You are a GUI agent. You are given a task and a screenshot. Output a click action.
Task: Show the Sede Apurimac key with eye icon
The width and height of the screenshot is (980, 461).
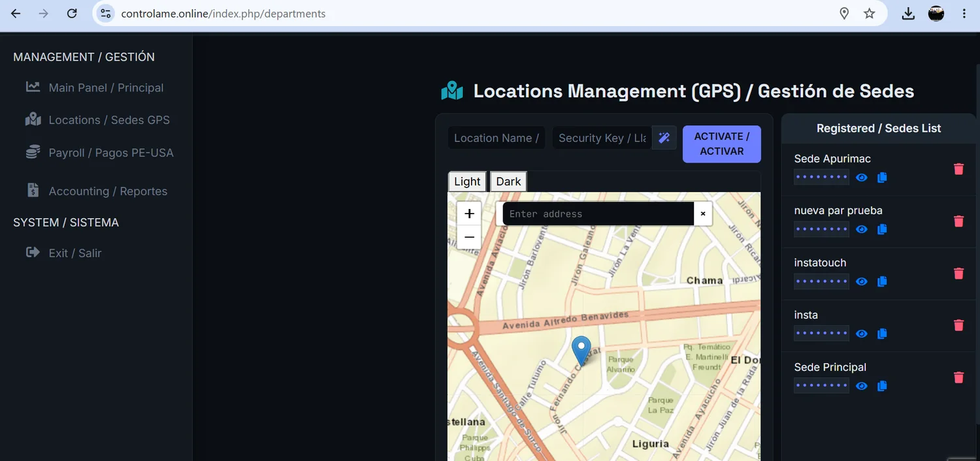862,178
